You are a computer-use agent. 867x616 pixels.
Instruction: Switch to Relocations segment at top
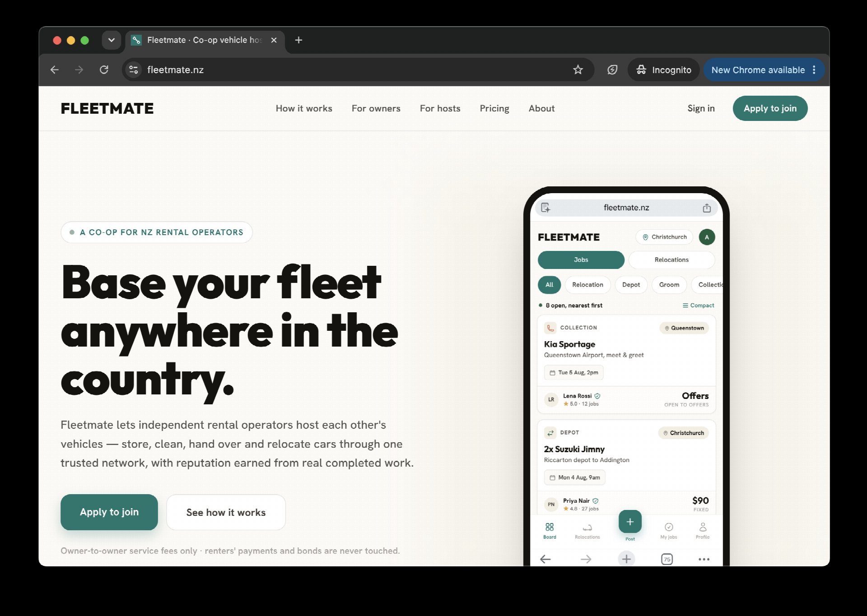click(x=671, y=259)
